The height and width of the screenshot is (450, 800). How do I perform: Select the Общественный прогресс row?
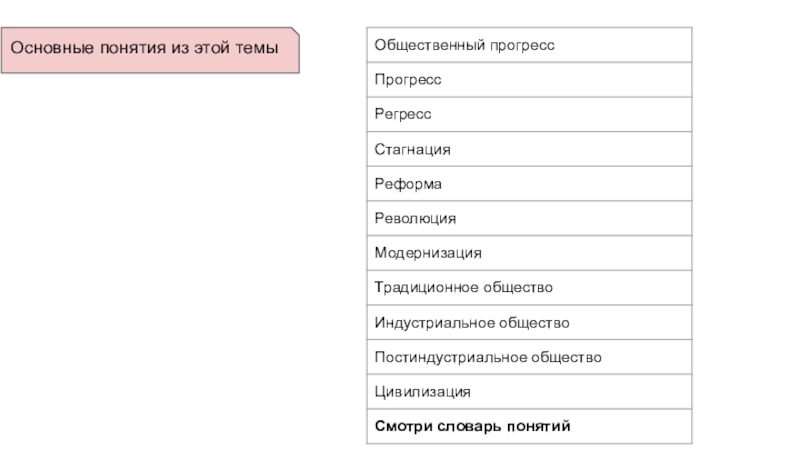click(529, 45)
